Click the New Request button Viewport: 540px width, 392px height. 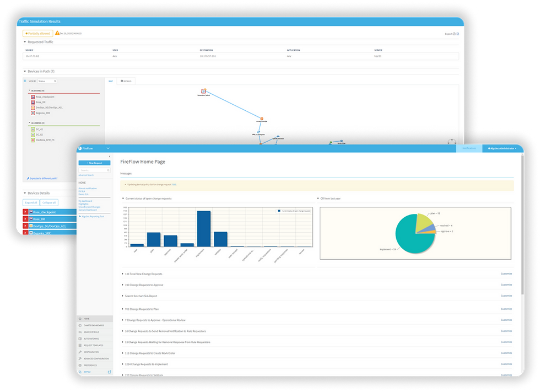pyautogui.click(x=94, y=163)
